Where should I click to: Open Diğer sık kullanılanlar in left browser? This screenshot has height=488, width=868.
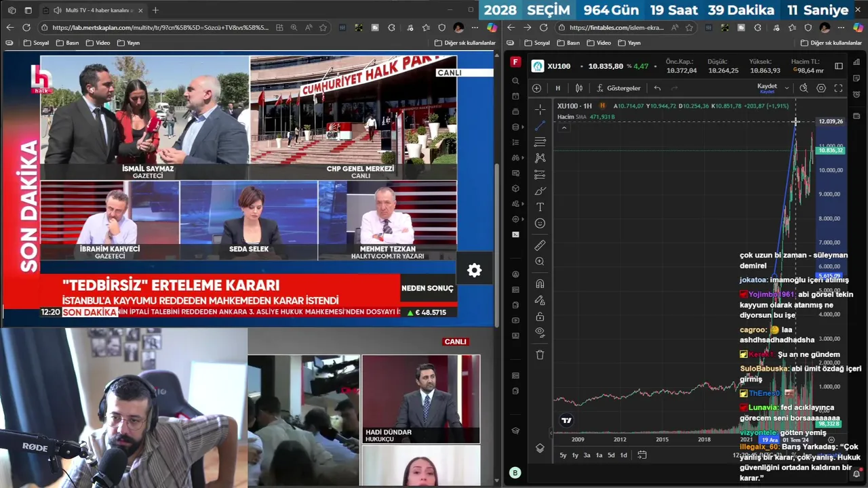465,43
